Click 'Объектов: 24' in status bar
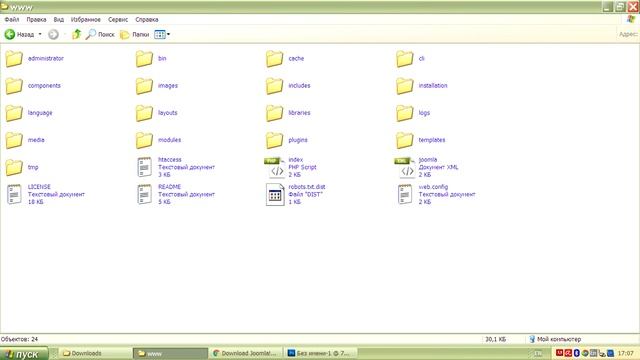Screen dimensions: 640x360 click(19, 339)
